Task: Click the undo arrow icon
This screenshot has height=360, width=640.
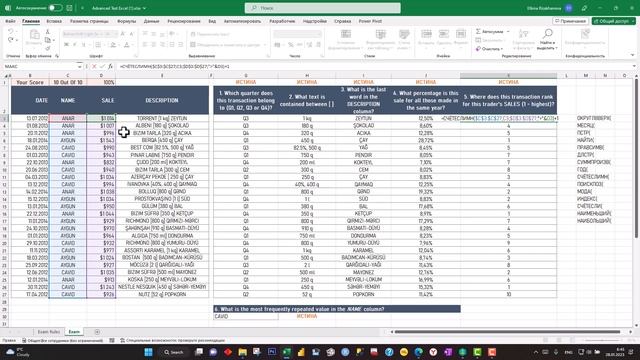Action: [x=11, y=31]
